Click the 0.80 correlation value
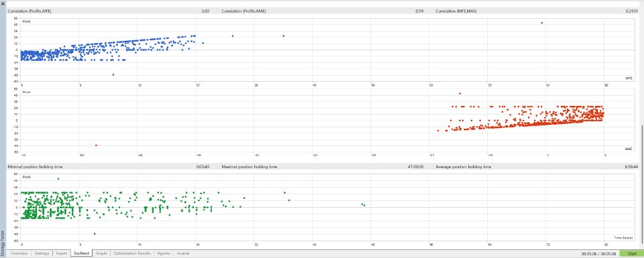644x258 pixels. coord(205,11)
